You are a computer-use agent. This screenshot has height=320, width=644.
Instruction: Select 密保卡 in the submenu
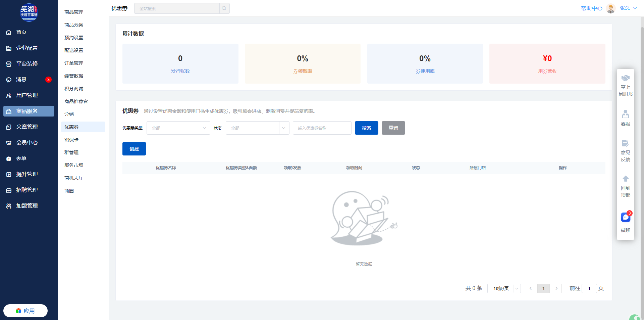click(71, 140)
